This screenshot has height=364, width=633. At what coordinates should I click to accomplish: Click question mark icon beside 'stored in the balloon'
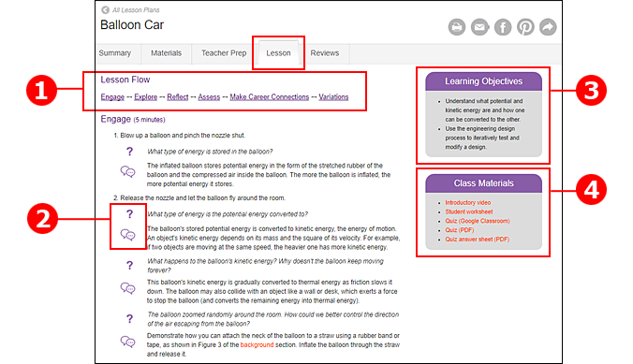tap(129, 152)
